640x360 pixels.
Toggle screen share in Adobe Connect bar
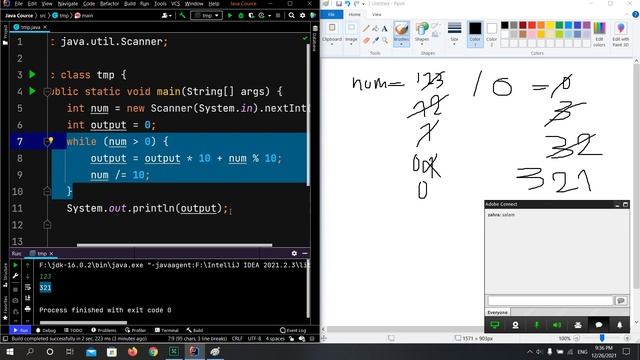pyautogui.click(x=495, y=325)
